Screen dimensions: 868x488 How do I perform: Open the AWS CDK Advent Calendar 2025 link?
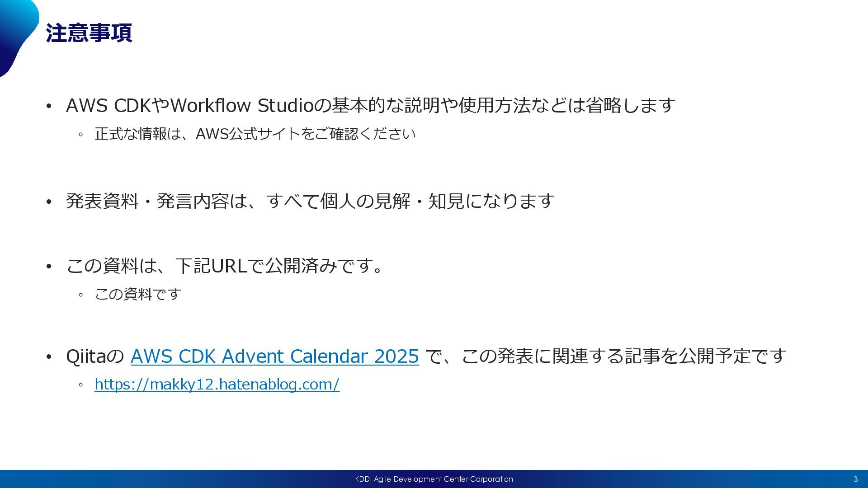(274, 357)
